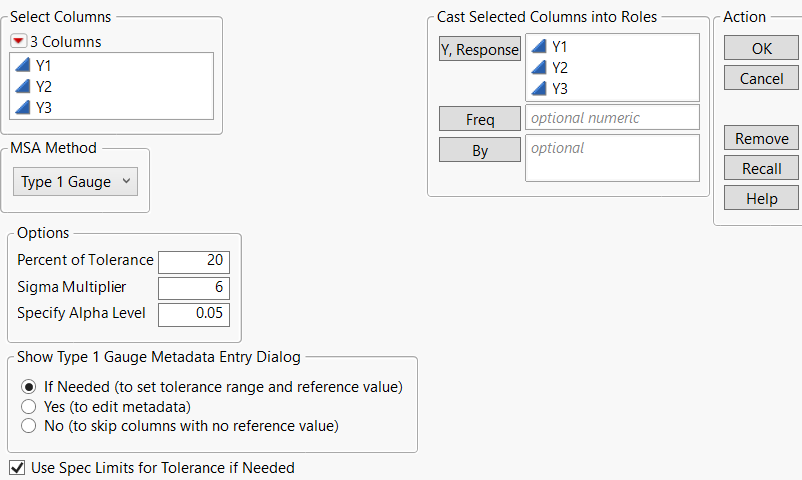This screenshot has width=802, height=480.
Task: Click Y3 icon in Y, Response role list
Action: pyautogui.click(x=539, y=88)
